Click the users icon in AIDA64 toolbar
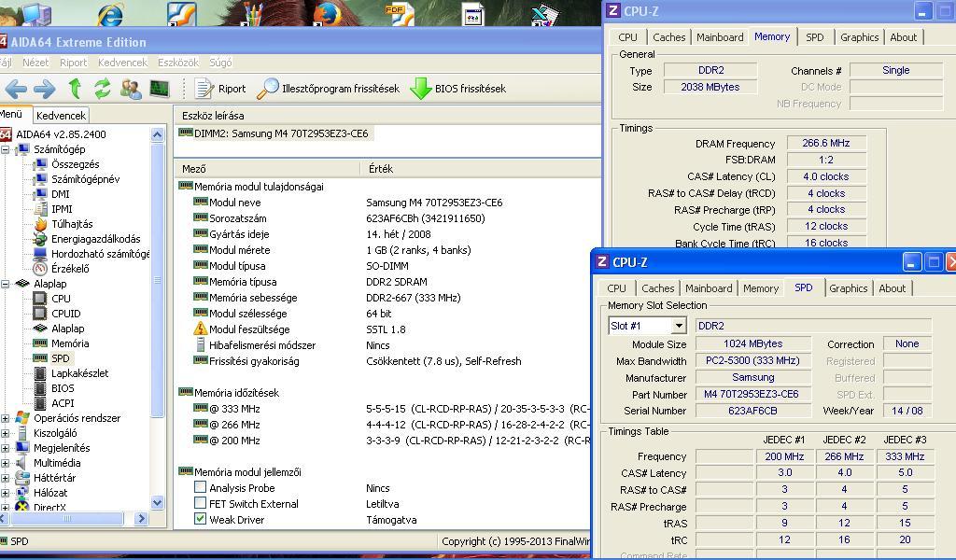Screen dimensions: 956x560 pyautogui.click(x=131, y=89)
